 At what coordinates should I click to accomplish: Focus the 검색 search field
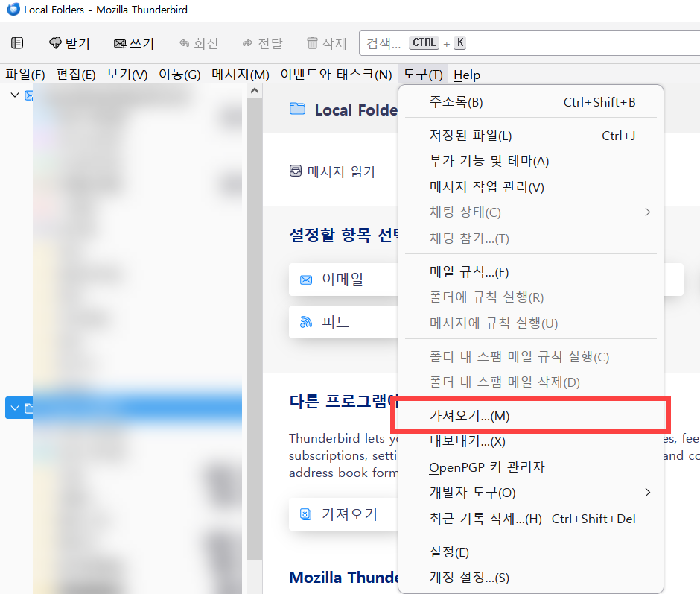(529, 43)
